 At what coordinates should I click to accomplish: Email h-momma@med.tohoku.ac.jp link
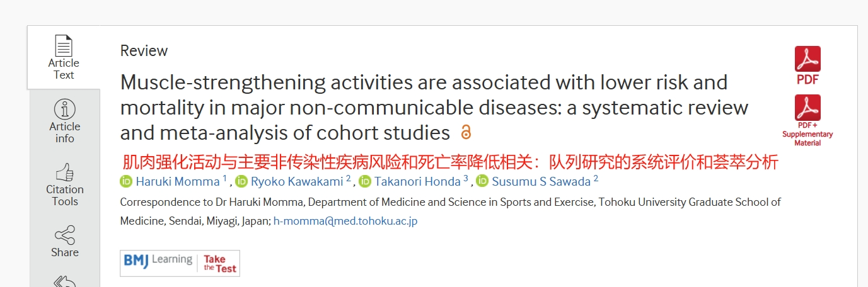[345, 221]
